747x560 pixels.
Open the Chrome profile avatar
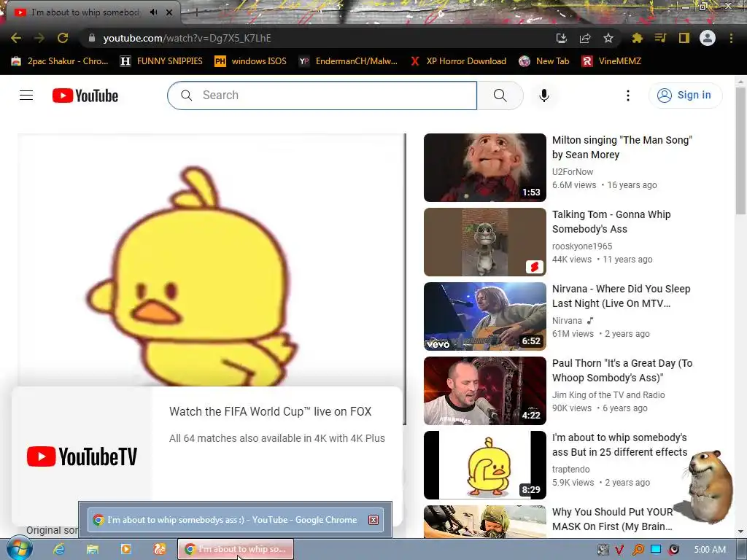pos(708,38)
